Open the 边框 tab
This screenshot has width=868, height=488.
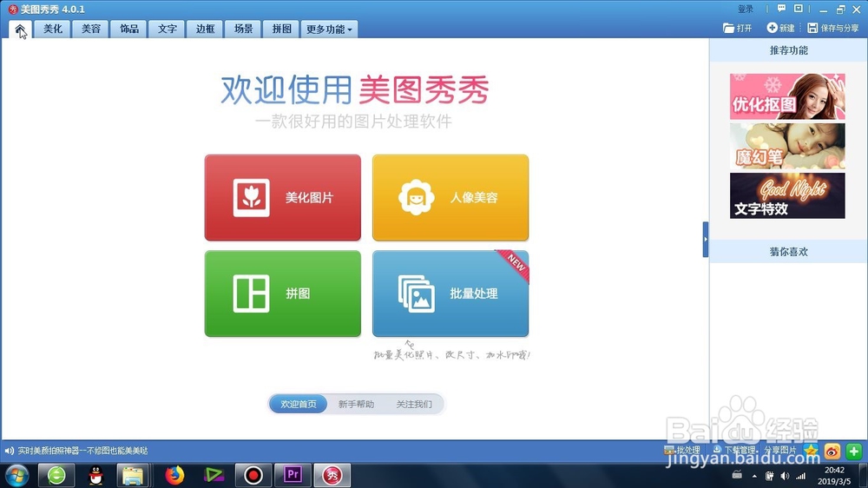(x=206, y=29)
